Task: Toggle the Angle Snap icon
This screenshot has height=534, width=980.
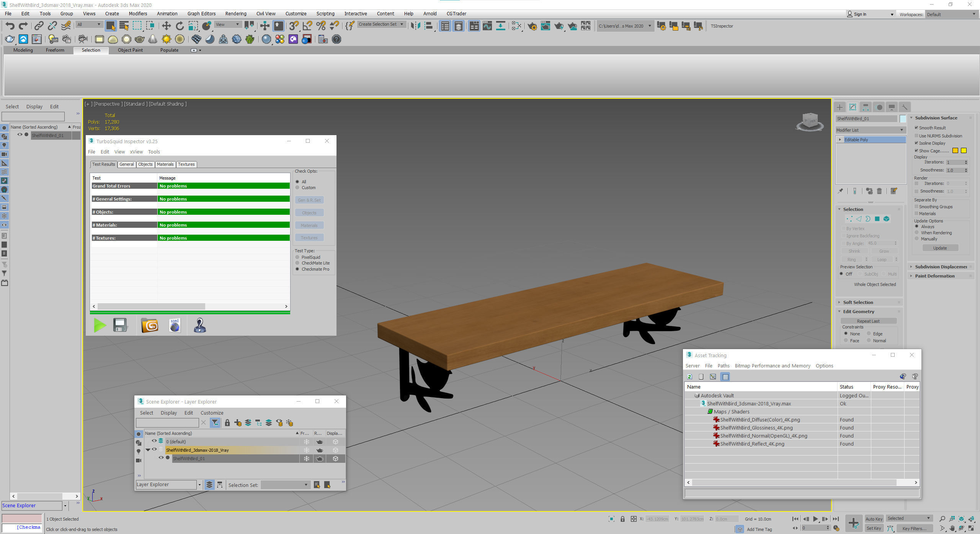Action: click(307, 26)
